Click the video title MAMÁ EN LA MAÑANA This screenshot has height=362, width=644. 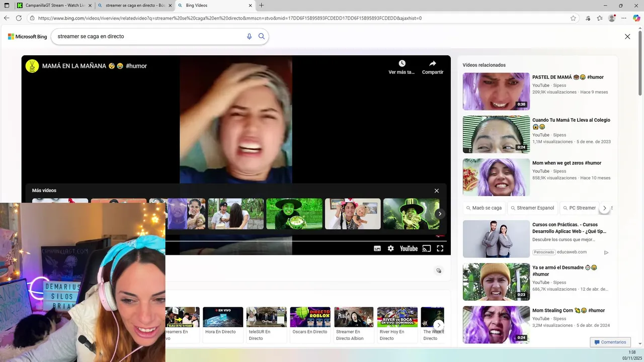click(95, 66)
